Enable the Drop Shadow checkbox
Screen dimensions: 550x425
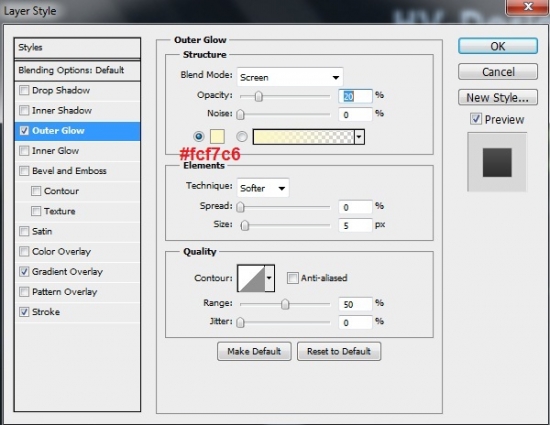point(24,90)
